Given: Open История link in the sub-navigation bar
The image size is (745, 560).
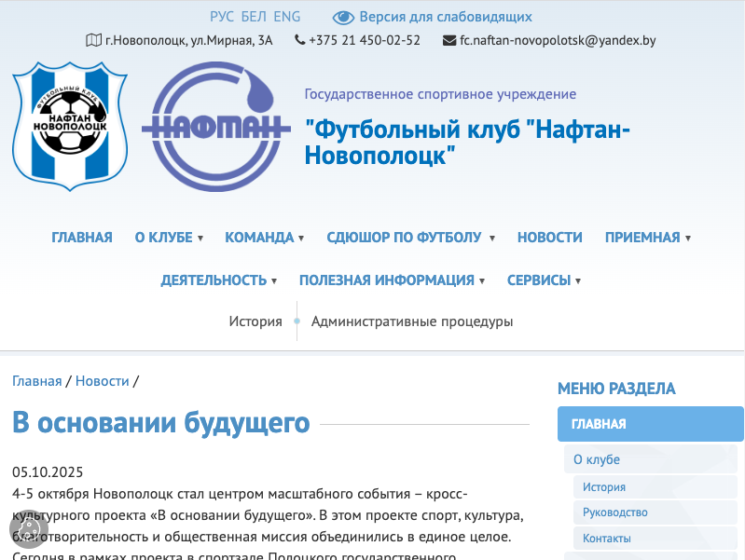Looking at the screenshot, I should tap(255, 321).
